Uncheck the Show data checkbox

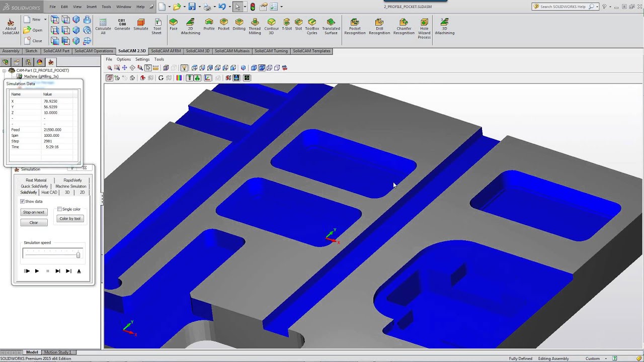click(x=22, y=201)
